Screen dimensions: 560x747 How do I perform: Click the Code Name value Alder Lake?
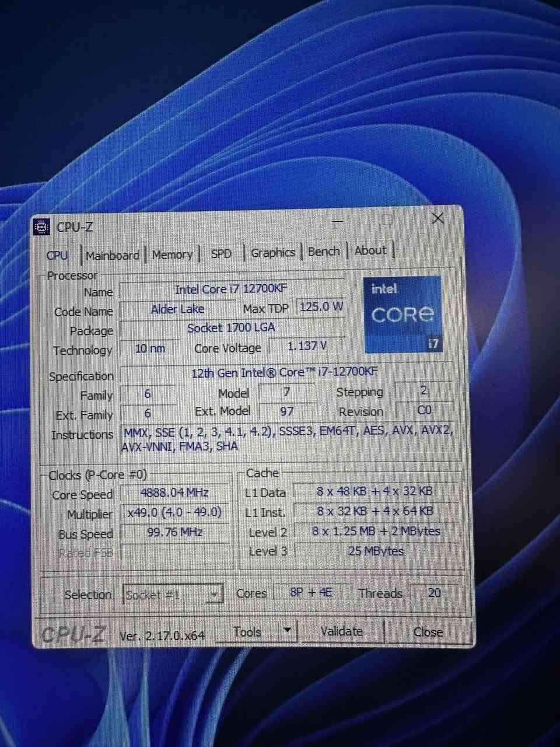177,309
